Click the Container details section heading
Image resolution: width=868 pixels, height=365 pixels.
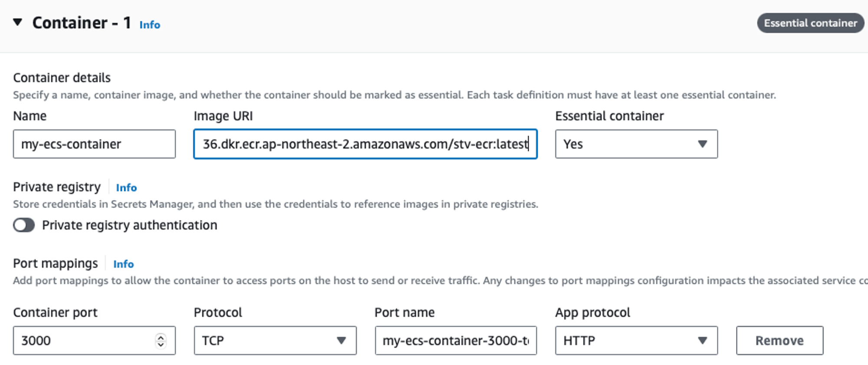pos(62,78)
